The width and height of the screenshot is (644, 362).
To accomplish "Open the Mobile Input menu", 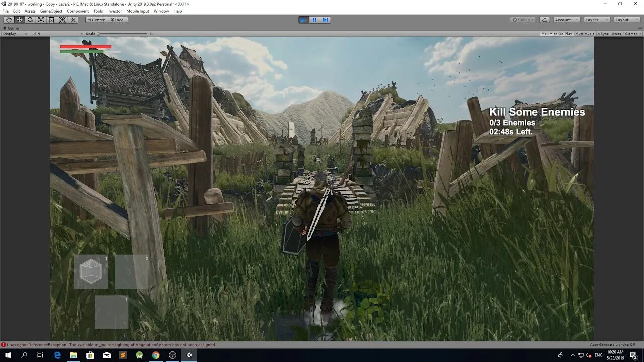I will coord(138,11).
